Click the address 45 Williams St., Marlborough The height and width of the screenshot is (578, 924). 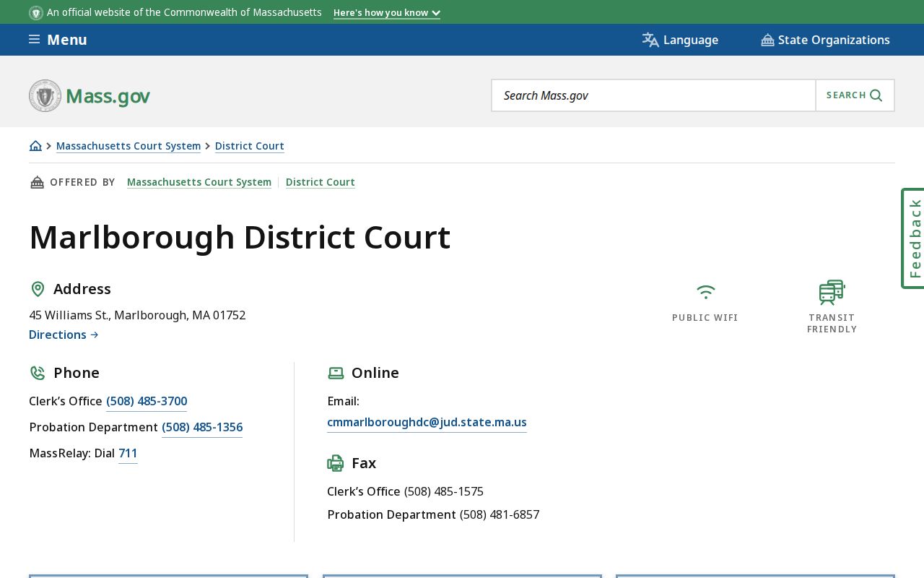point(137,315)
